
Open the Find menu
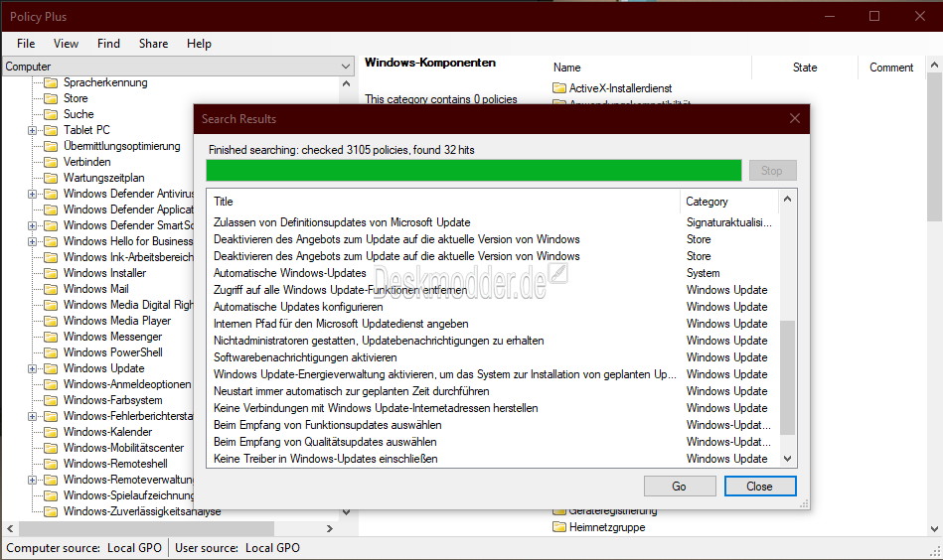[109, 44]
